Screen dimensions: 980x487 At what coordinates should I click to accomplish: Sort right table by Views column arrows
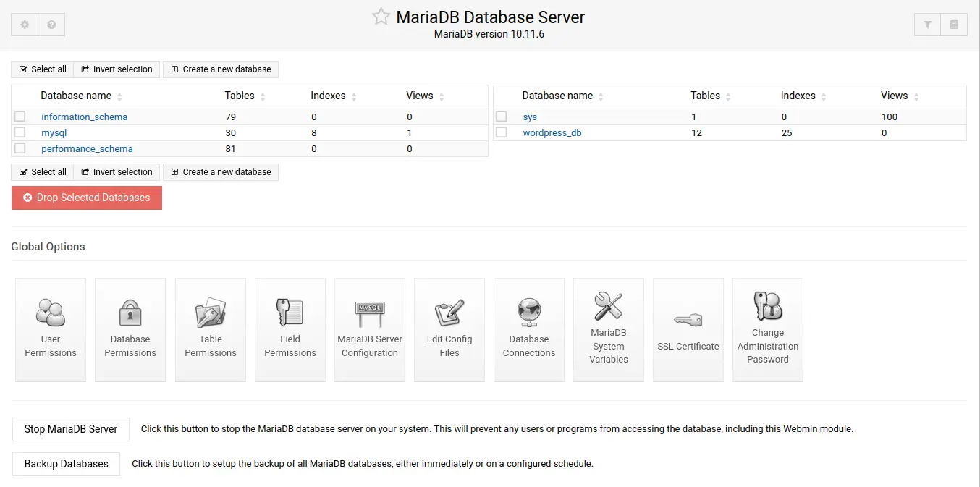click(x=916, y=97)
